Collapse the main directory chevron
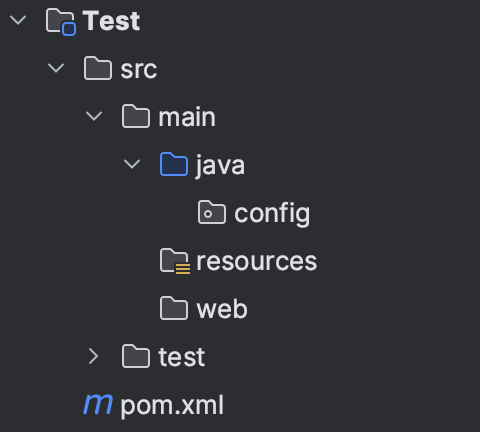This screenshot has width=480, height=432. point(94,117)
